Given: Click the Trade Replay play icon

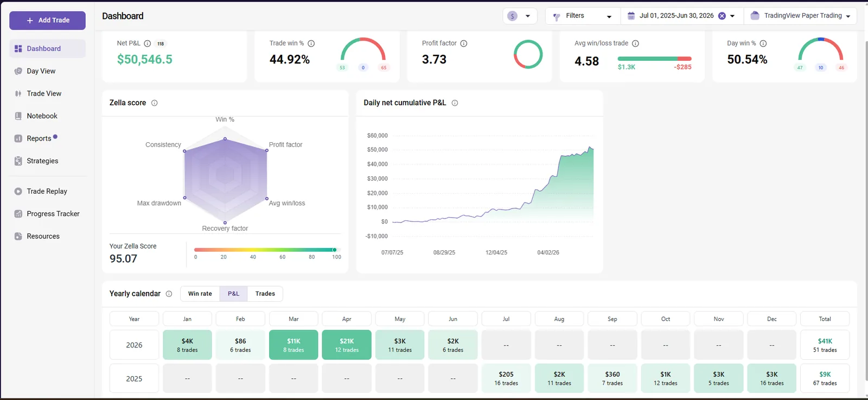Looking at the screenshot, I should click(18, 192).
